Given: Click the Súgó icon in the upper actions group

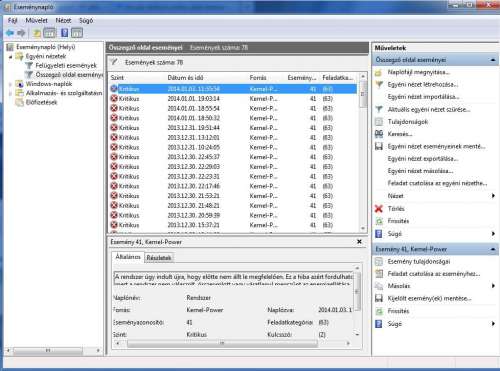Looking at the screenshot, I should 379,234.
